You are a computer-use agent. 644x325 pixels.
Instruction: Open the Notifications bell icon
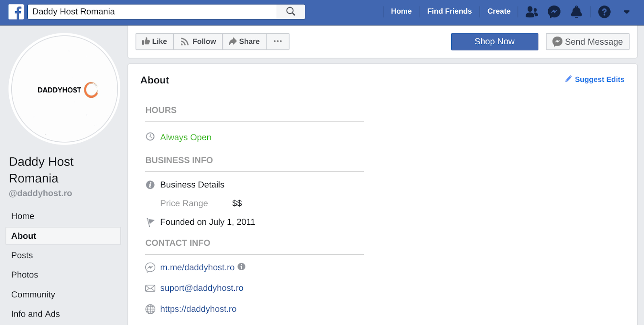tap(576, 12)
